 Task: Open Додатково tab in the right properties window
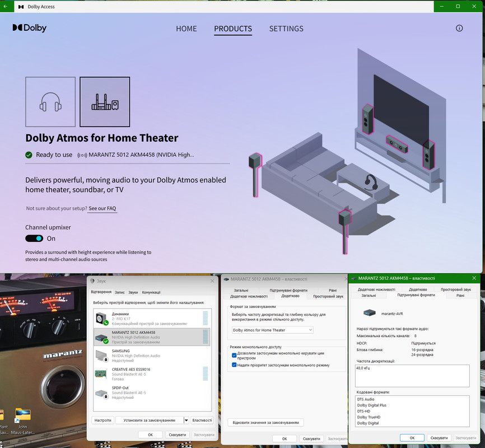(418, 290)
